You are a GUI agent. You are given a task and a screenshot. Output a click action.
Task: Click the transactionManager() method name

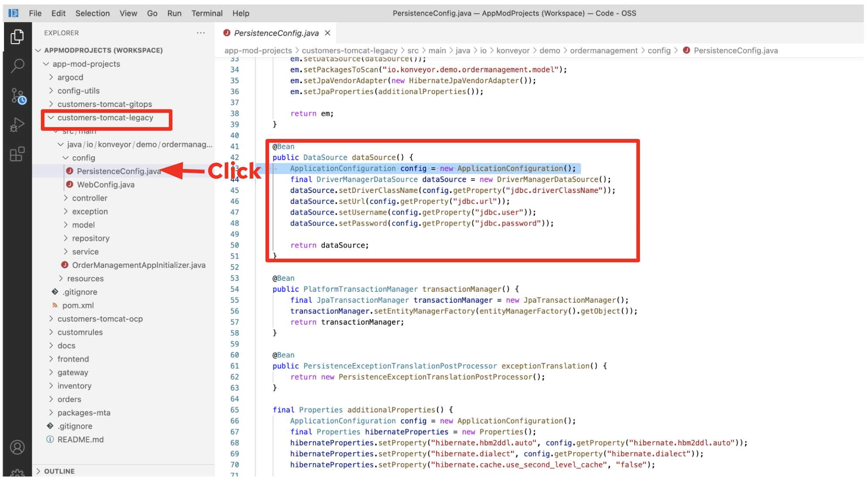461,289
